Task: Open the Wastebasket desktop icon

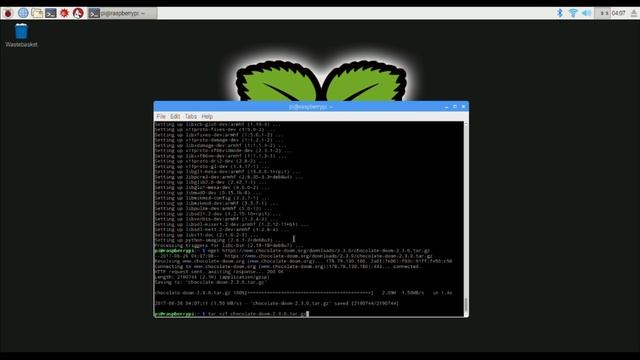Action: tap(21, 35)
